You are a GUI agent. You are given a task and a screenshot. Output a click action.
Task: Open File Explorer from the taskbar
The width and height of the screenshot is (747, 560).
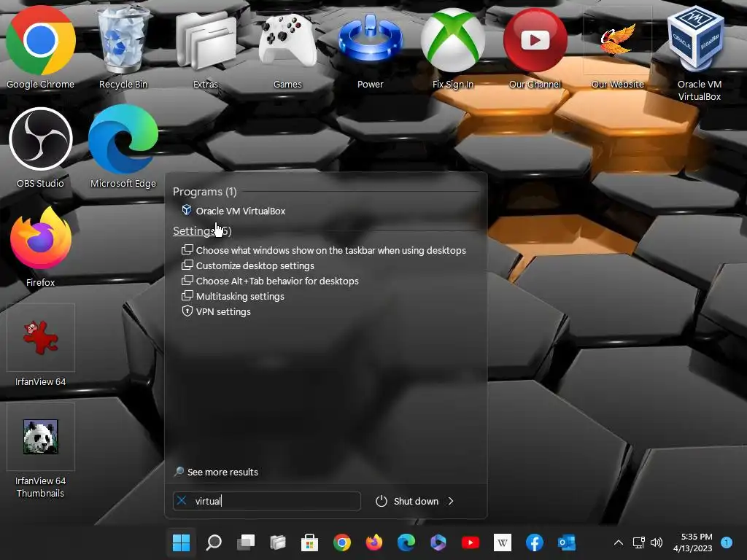[x=278, y=542]
